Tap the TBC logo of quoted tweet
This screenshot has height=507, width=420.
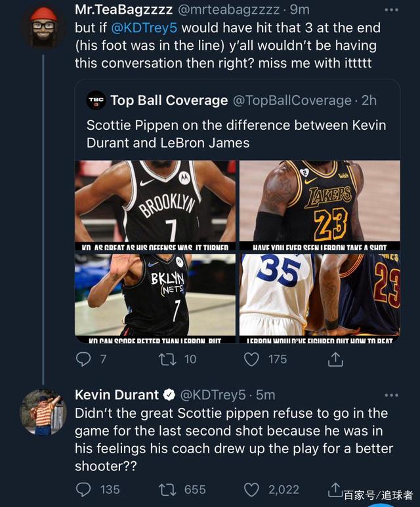(x=96, y=100)
